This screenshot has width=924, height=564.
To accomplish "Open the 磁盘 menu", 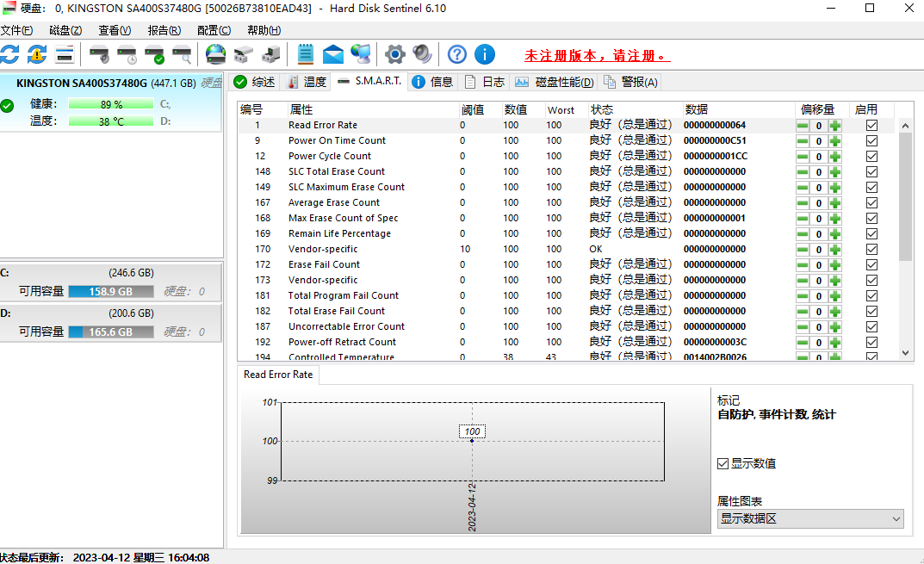I will (x=65, y=29).
